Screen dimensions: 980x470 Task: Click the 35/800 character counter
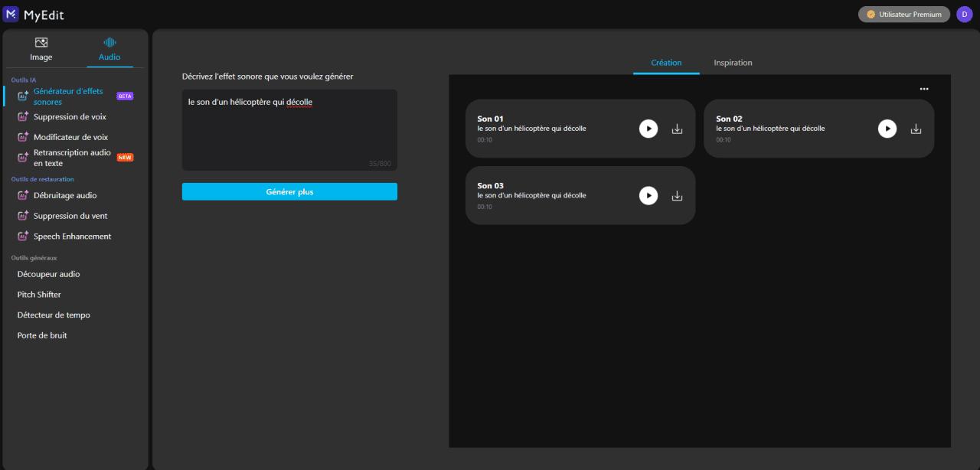click(x=379, y=163)
